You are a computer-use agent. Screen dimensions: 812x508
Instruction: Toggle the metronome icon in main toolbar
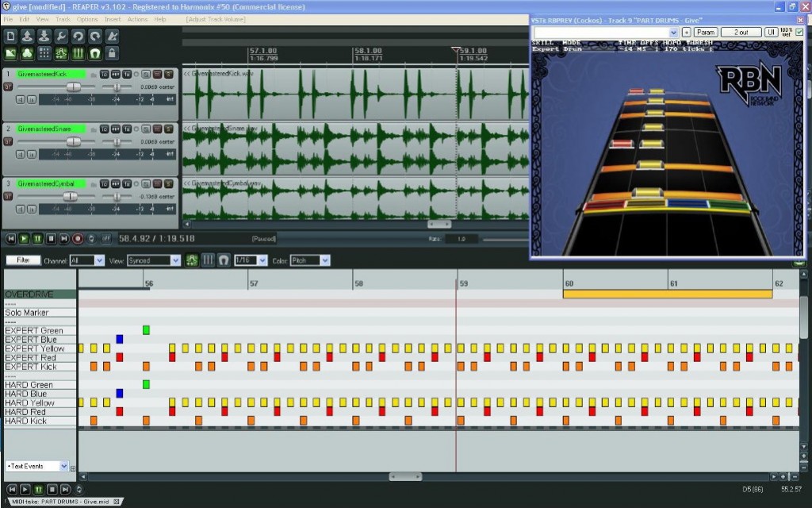click(x=113, y=36)
